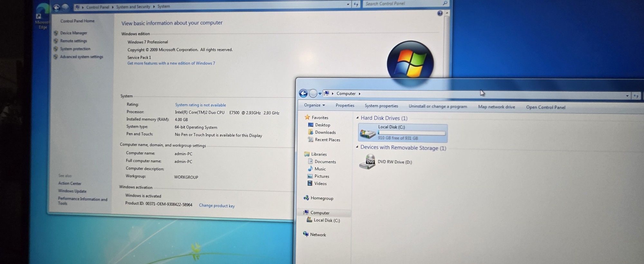Click System properties toolbar button

[381, 106]
